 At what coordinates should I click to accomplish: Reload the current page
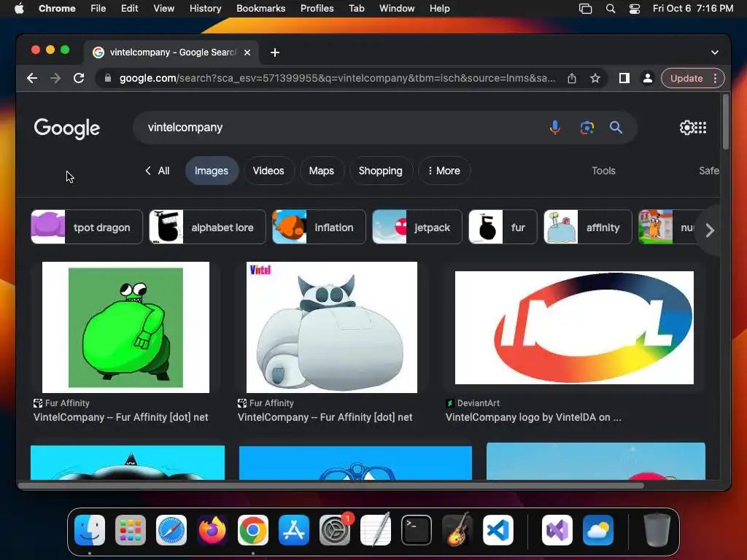79,78
